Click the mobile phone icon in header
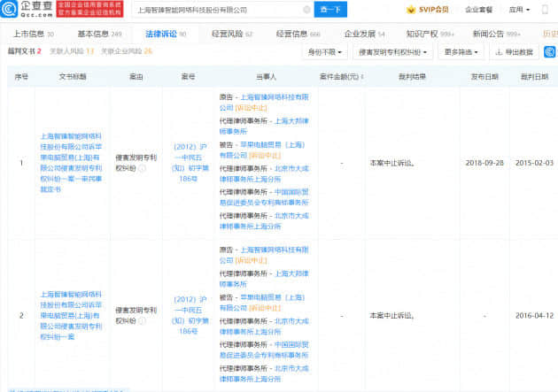 pos(545,10)
